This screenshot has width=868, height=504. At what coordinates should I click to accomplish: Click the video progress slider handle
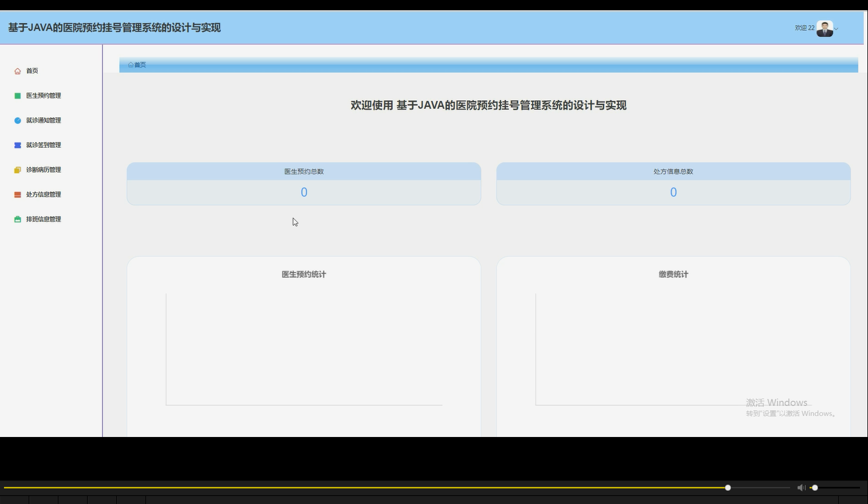728,488
